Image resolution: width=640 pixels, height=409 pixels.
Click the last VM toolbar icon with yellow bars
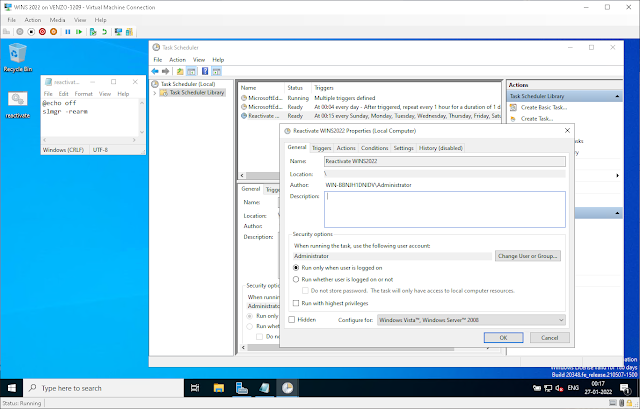click(129, 31)
